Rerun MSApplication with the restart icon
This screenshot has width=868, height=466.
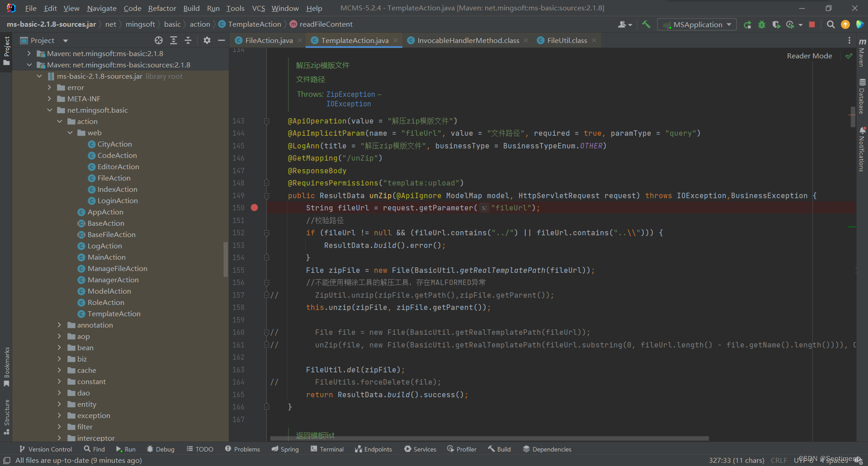[x=747, y=24]
